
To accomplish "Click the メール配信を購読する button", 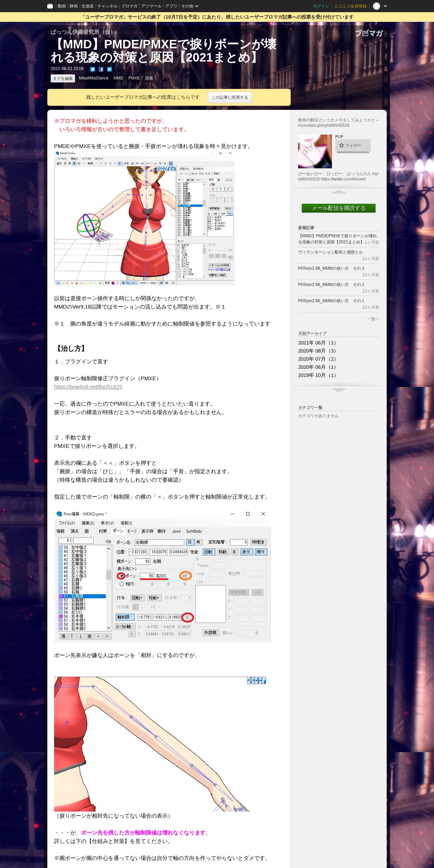I will (x=339, y=208).
